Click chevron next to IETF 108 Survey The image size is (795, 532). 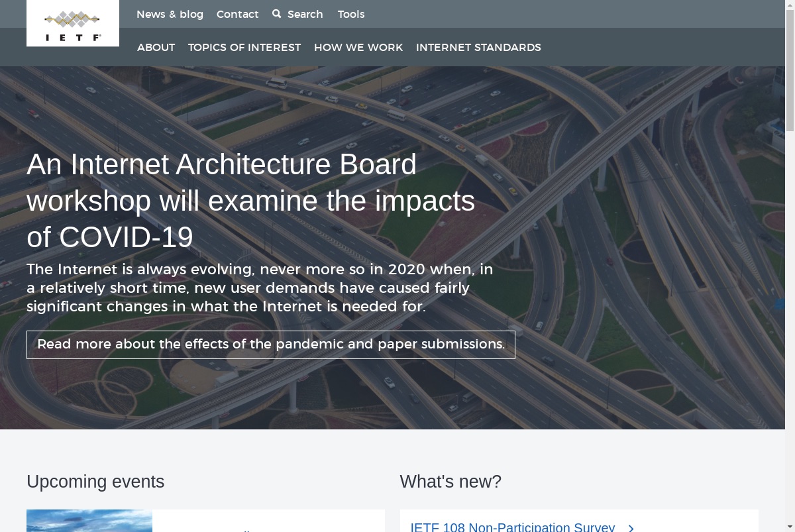point(631,528)
